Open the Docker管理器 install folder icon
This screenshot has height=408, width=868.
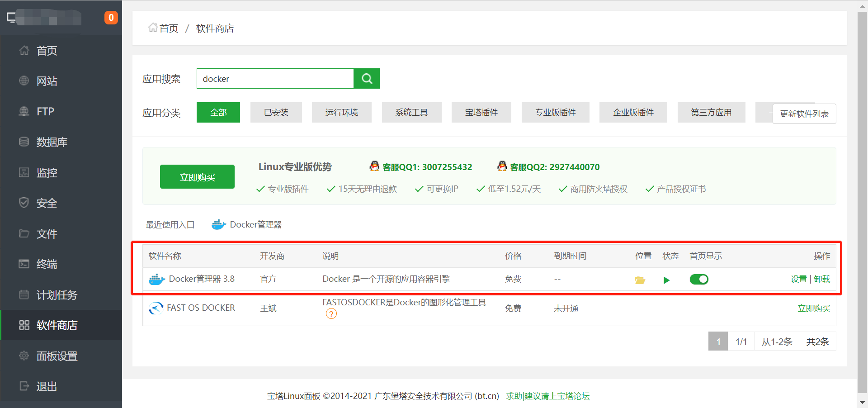(640, 280)
